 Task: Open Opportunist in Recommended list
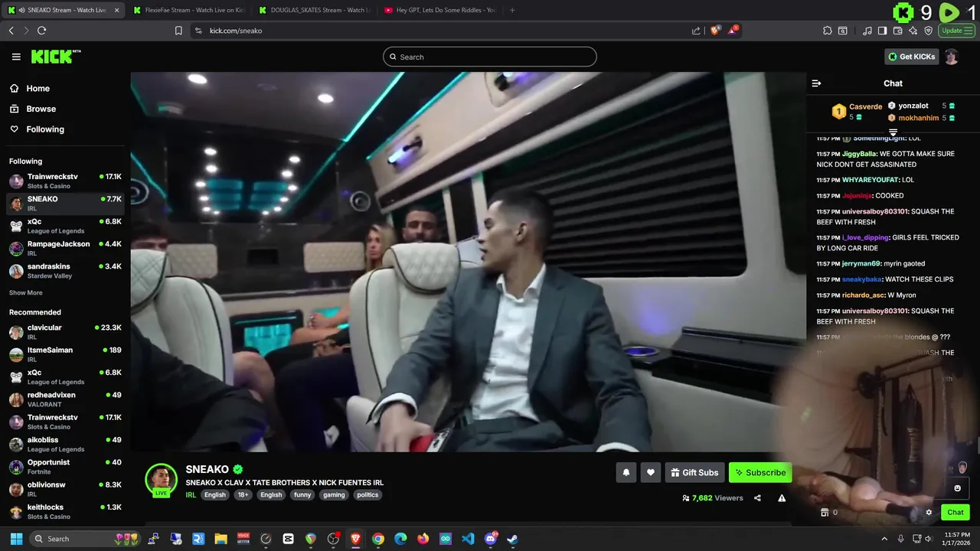click(x=64, y=467)
